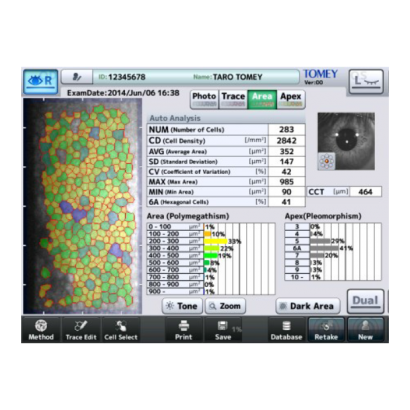This screenshot has height=410, width=410.
Task: Open the Database icon
Action: [286, 330]
